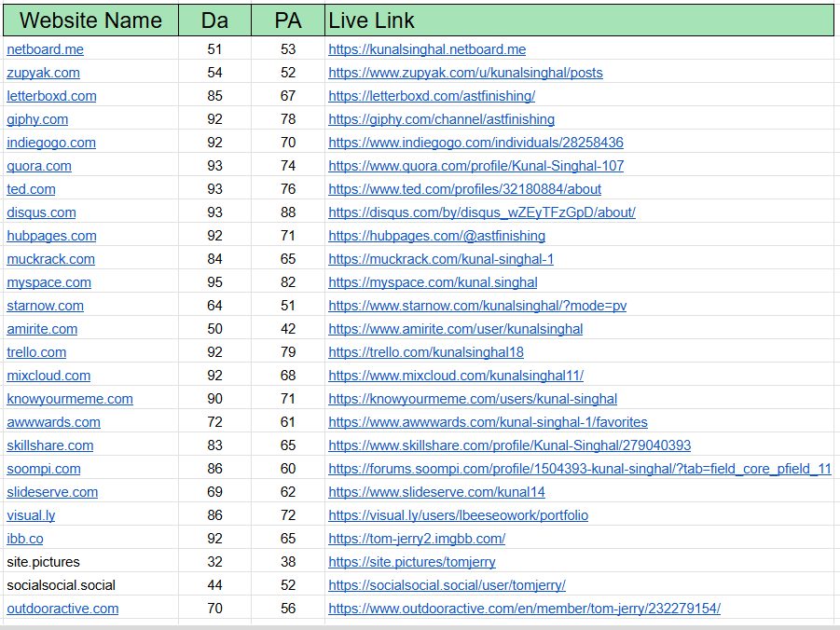
Task: Open trello.com/kunalsinghal18 live link
Action: [x=426, y=352]
